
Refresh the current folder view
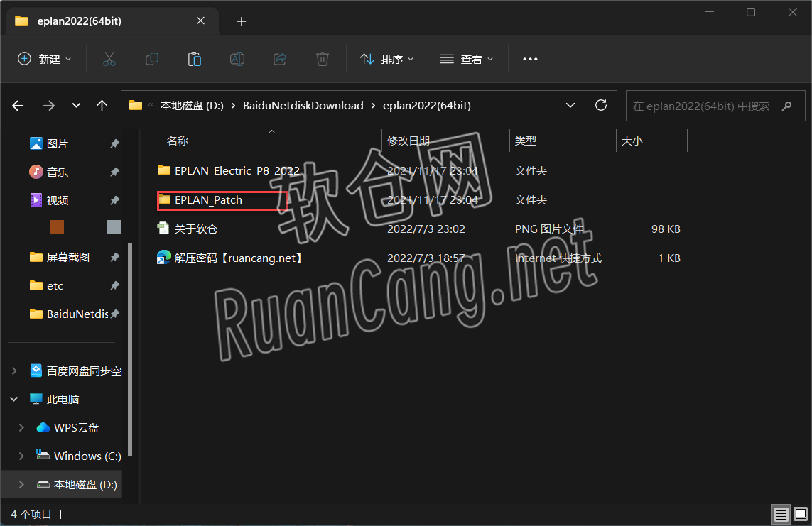coord(600,104)
